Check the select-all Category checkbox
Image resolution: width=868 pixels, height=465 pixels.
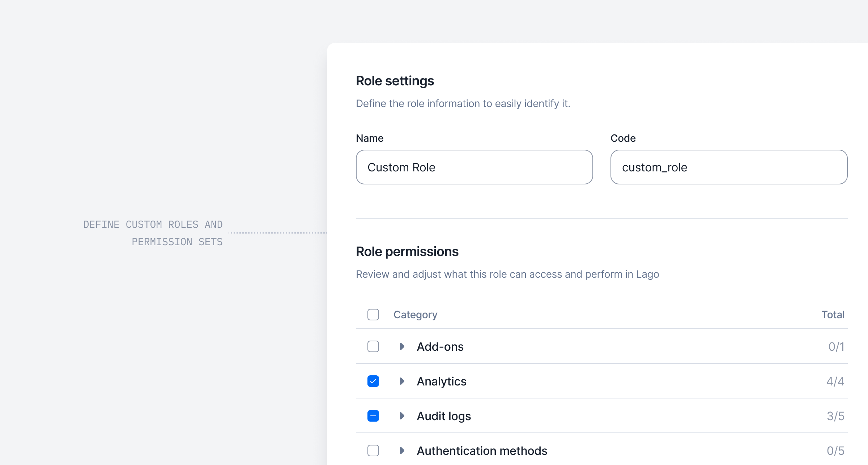pos(373,315)
